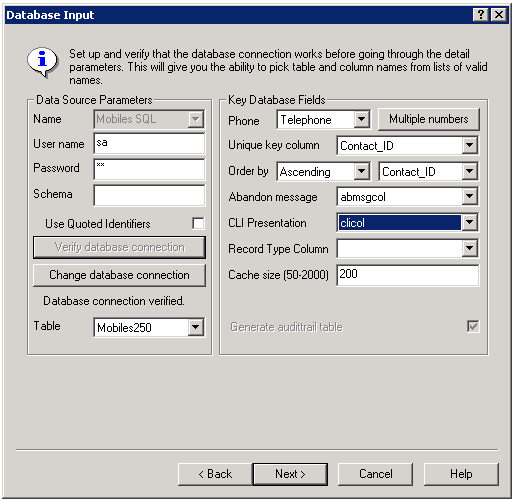Close the Database Input dialog
The image size is (514, 501).
tap(499, 15)
